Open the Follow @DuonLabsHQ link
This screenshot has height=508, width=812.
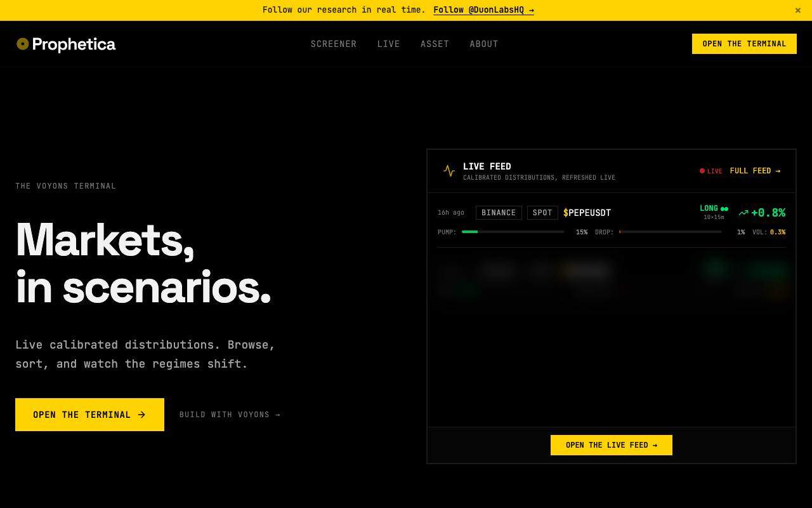click(x=483, y=10)
